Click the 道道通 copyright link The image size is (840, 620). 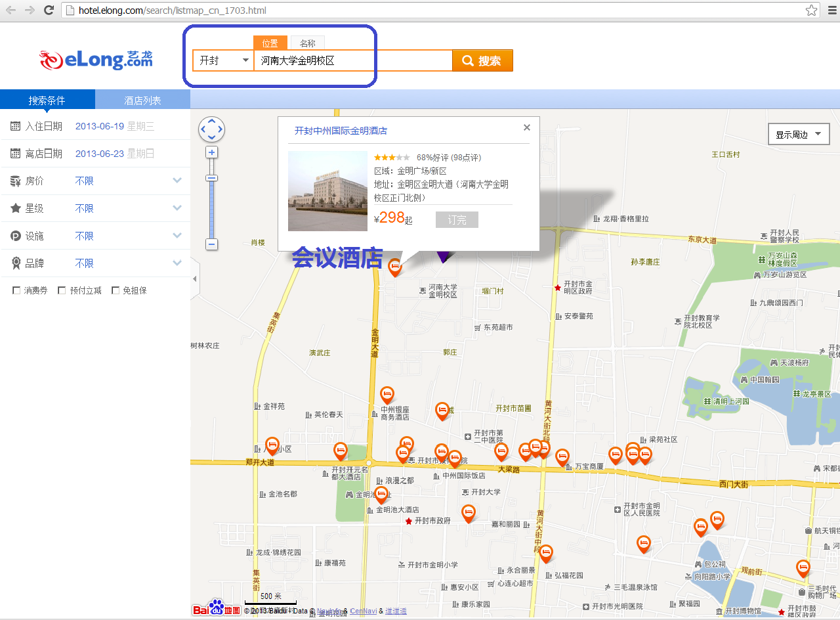pyautogui.click(x=396, y=611)
